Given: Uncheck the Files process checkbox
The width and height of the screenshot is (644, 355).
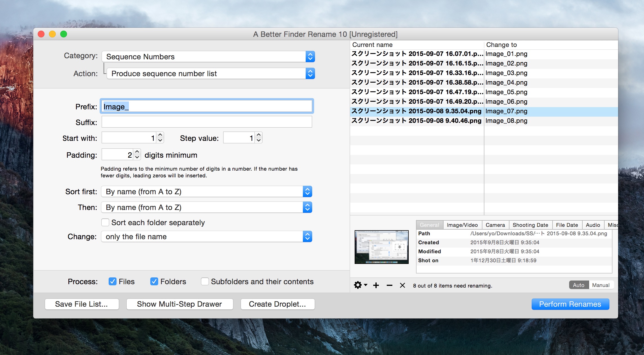Looking at the screenshot, I should click(x=113, y=281).
